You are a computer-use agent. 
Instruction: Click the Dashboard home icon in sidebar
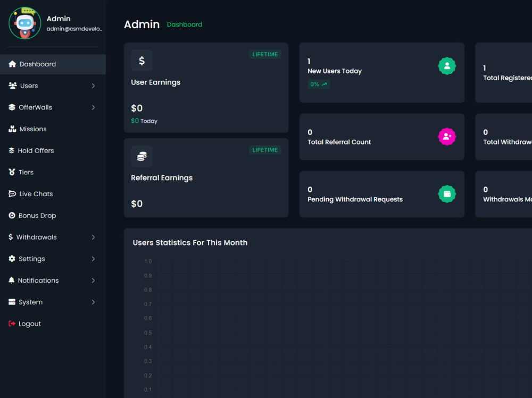coord(12,64)
